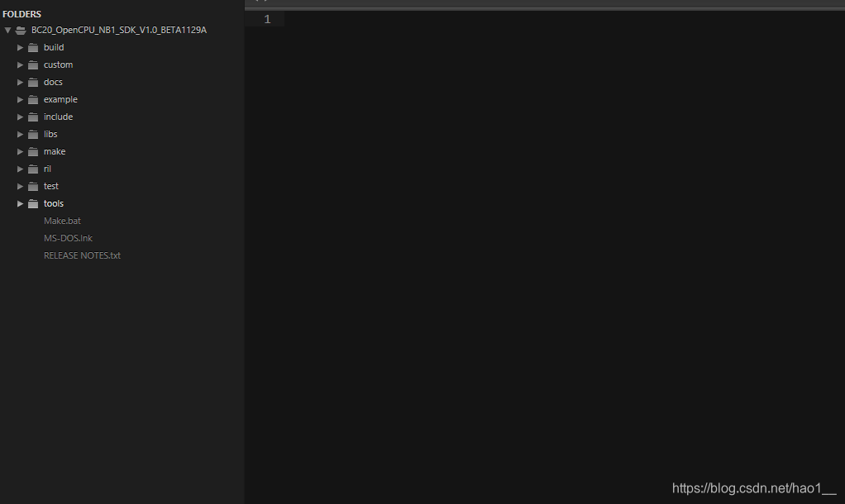Click the tools folder icon
The width and height of the screenshot is (845, 504).
click(33, 203)
